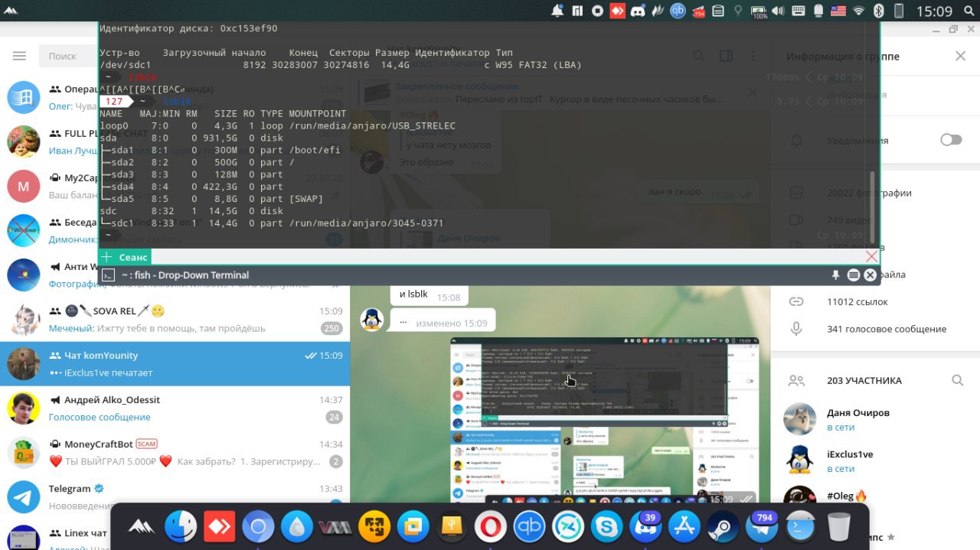980x550 pixels.
Task: Open the Bluetooth tray icon
Action: [x=879, y=11]
